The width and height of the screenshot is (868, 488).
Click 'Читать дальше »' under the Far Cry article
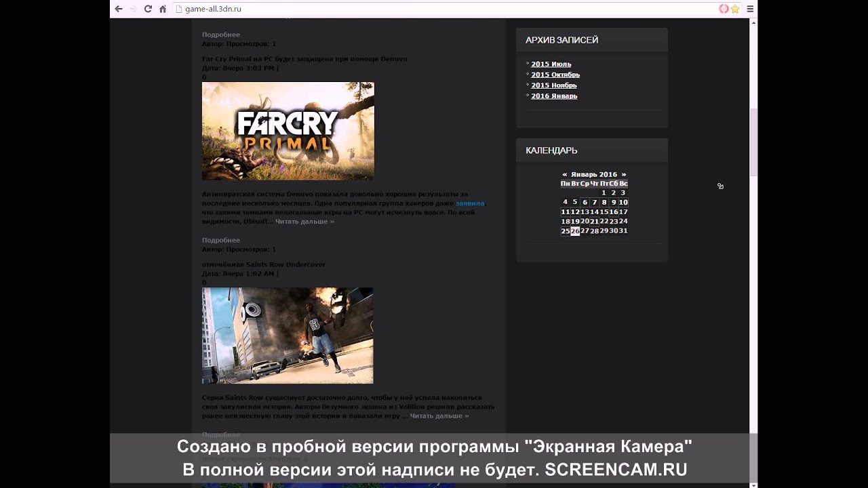coord(304,222)
